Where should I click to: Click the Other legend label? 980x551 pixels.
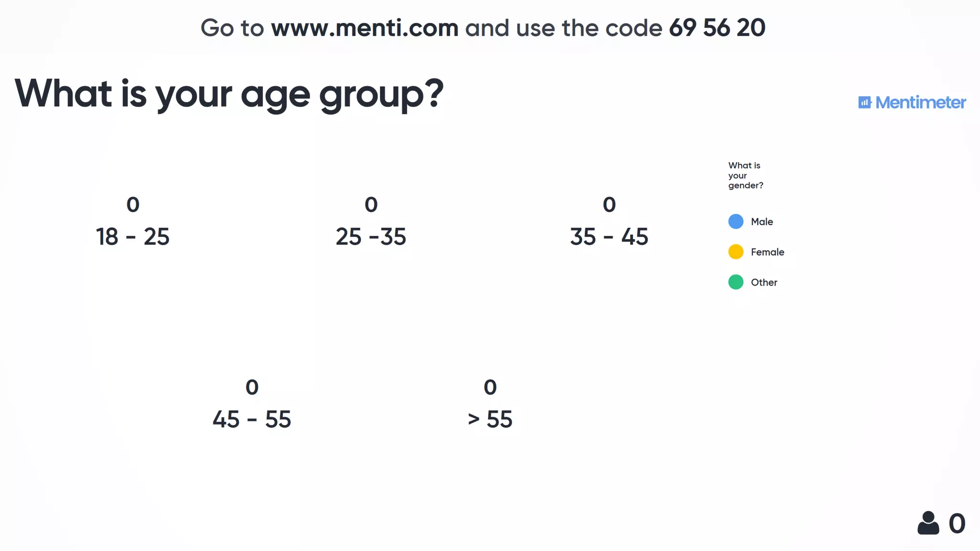764,282
